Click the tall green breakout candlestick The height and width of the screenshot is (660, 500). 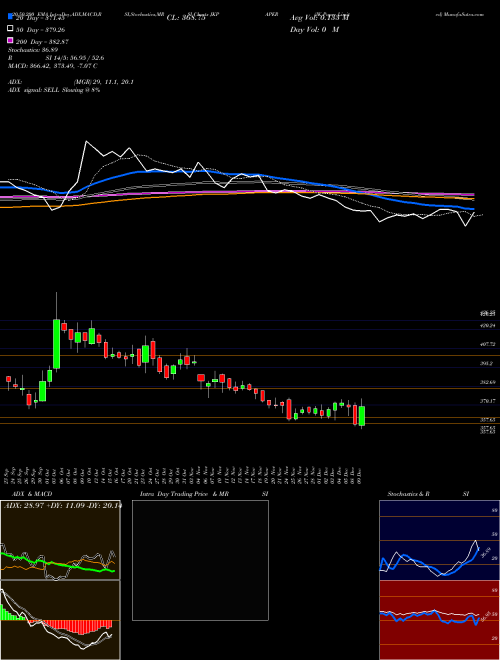pos(56,344)
